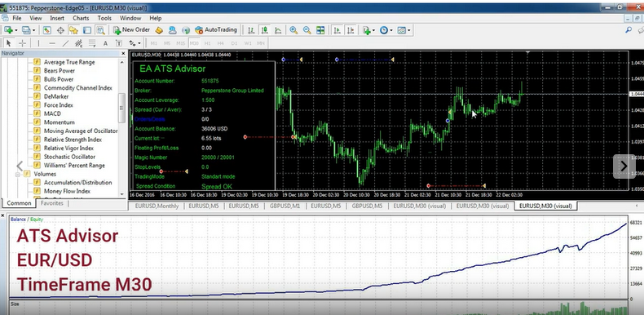644x315 pixels.
Task: Click the globe icon beside AutoTrading
Action: 186,30
